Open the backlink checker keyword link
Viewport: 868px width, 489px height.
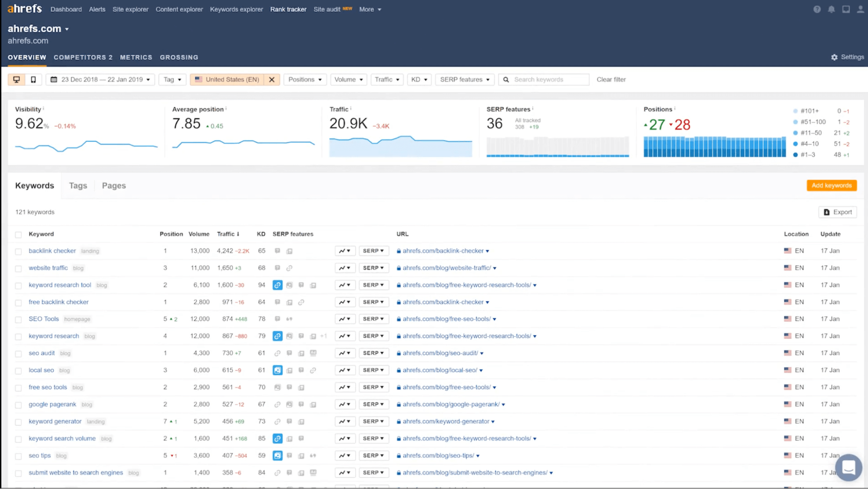(x=52, y=251)
